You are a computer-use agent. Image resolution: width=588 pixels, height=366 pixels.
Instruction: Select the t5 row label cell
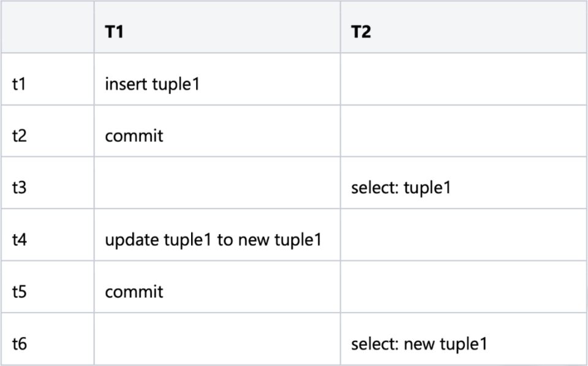(20, 292)
